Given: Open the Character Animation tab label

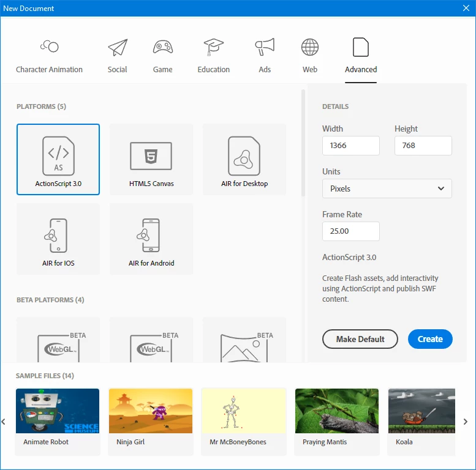Looking at the screenshot, I should pyautogui.click(x=49, y=69).
